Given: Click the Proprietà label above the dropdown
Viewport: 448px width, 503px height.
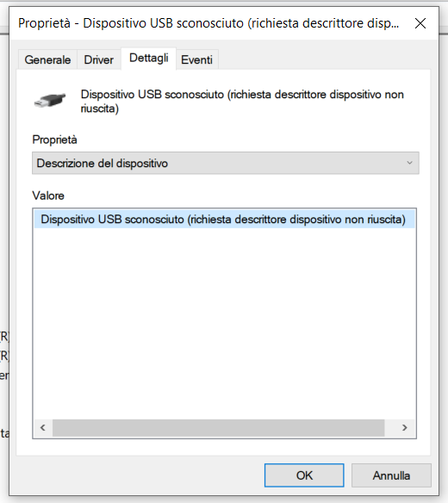Looking at the screenshot, I should tap(54, 140).
